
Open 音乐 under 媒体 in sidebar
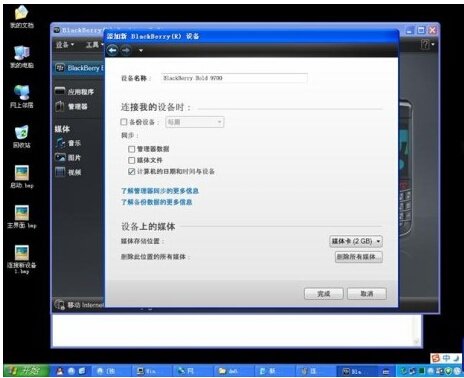click(x=68, y=143)
